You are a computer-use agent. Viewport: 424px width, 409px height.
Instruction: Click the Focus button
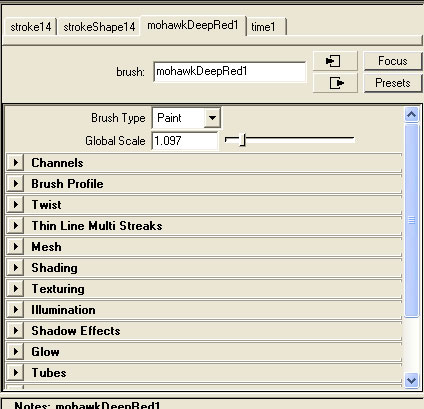tap(393, 61)
